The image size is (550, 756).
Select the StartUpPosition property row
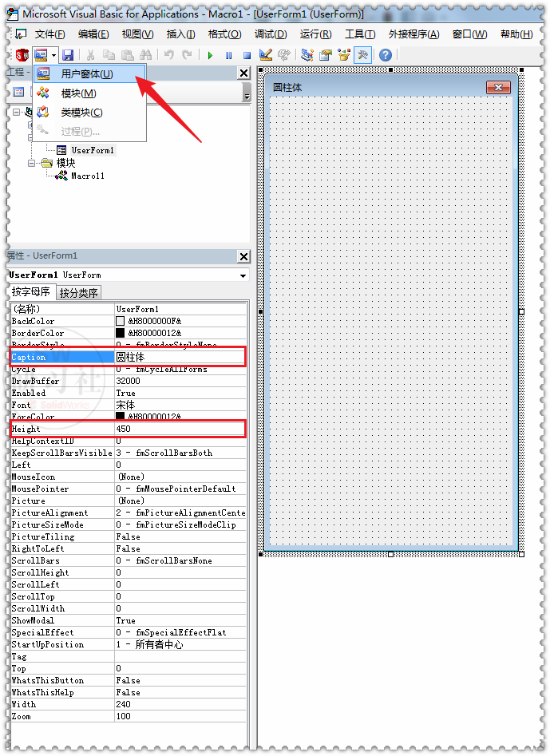(129, 644)
